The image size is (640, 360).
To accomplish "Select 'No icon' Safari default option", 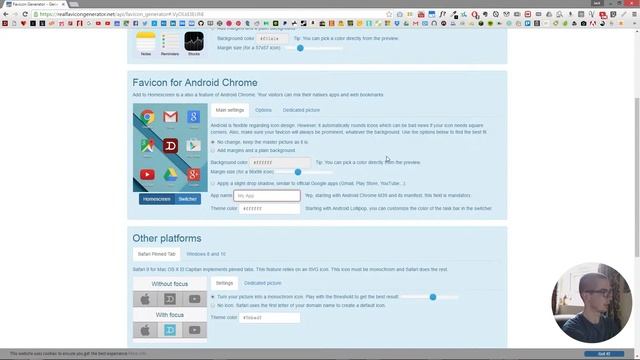I will 213,305.
